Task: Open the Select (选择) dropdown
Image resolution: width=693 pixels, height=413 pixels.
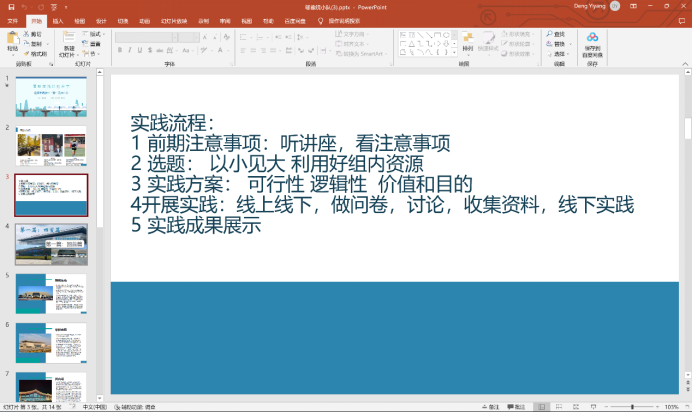Action: (x=558, y=54)
